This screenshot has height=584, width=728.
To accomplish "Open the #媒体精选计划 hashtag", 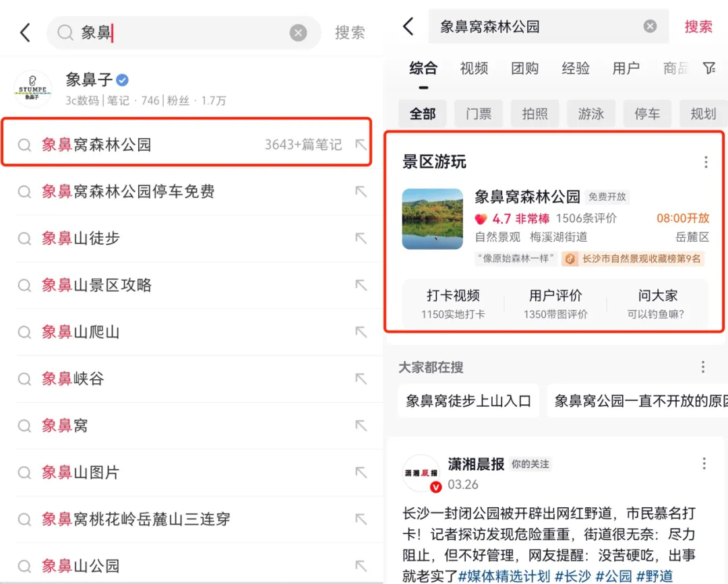I will coord(504,576).
